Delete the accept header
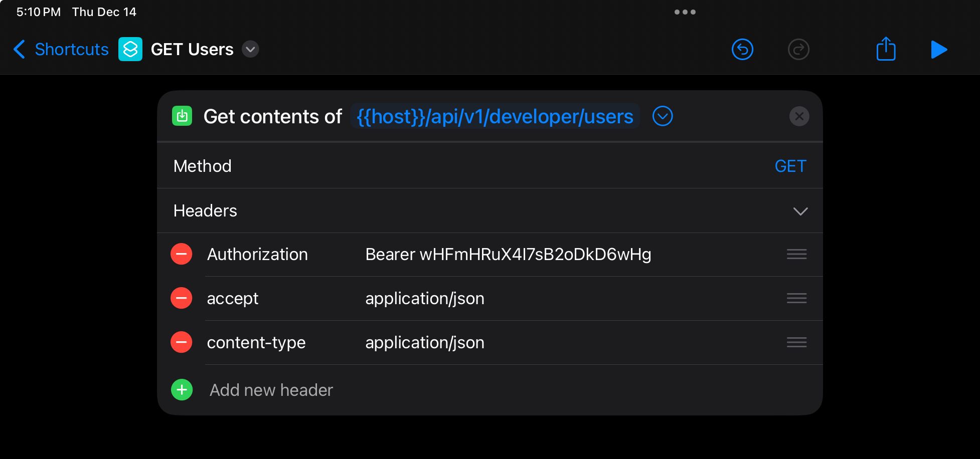Viewport: 980px width, 459px height. point(182,299)
